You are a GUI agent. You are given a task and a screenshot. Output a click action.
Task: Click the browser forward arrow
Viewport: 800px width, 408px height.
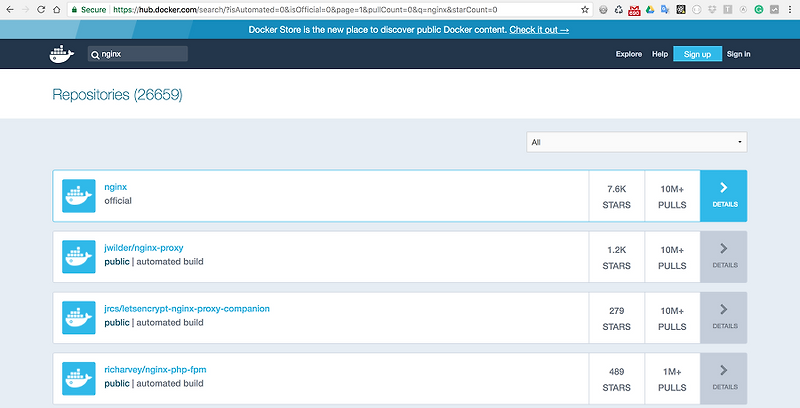[x=26, y=10]
